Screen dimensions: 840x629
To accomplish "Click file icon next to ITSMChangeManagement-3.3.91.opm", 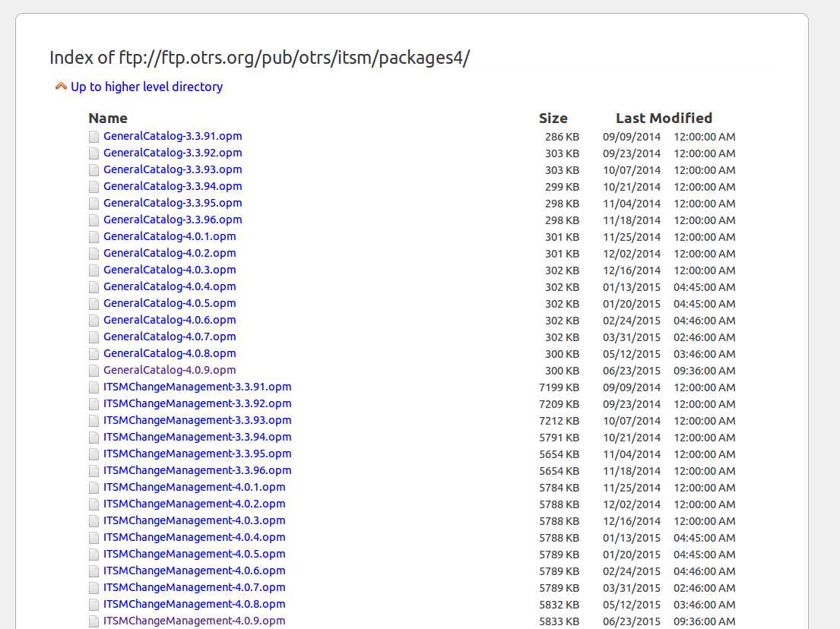I will click(x=94, y=387).
